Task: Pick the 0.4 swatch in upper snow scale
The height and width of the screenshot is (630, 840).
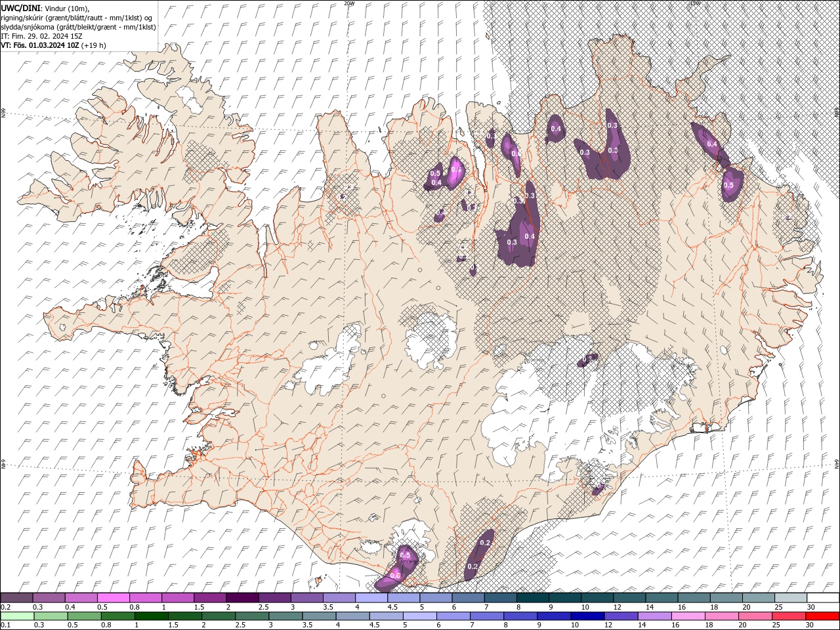Action: 81,598
